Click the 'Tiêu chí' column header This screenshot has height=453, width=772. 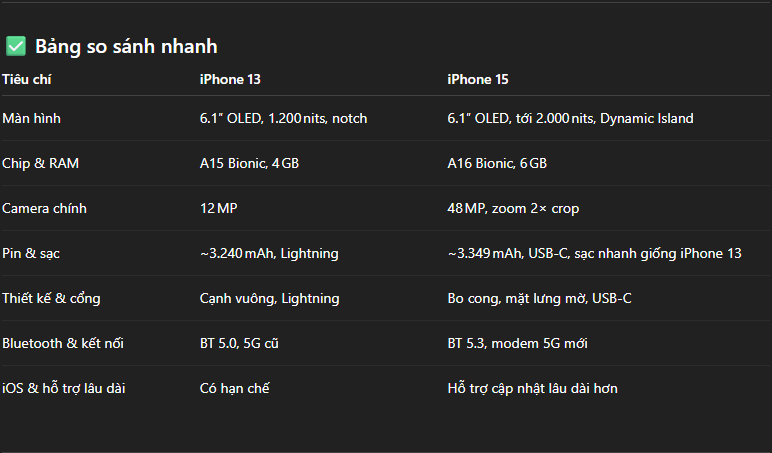[27, 79]
